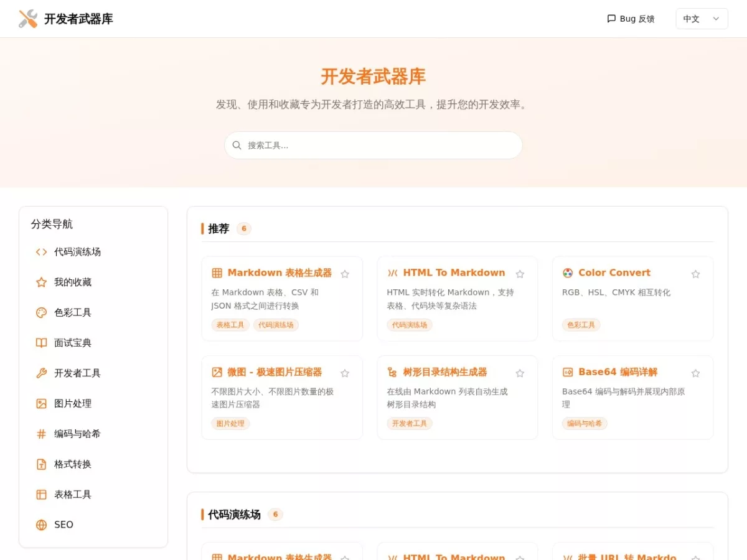
Task: Select 色彩工具 in category navigation
Action: pyautogui.click(x=93, y=312)
